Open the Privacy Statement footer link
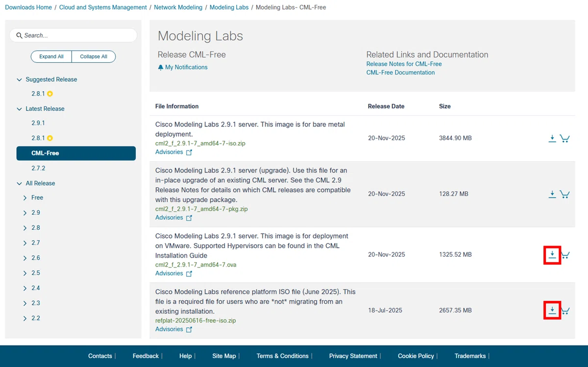 tap(353, 356)
